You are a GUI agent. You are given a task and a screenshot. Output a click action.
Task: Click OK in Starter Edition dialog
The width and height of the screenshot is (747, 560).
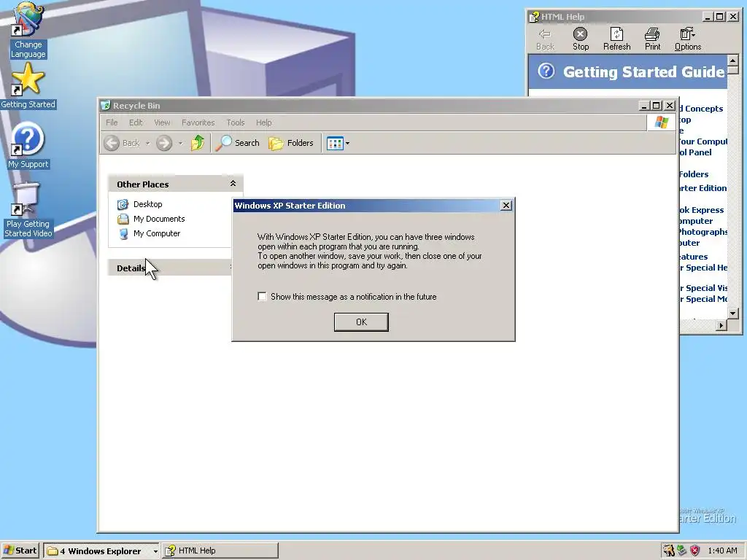pos(361,322)
